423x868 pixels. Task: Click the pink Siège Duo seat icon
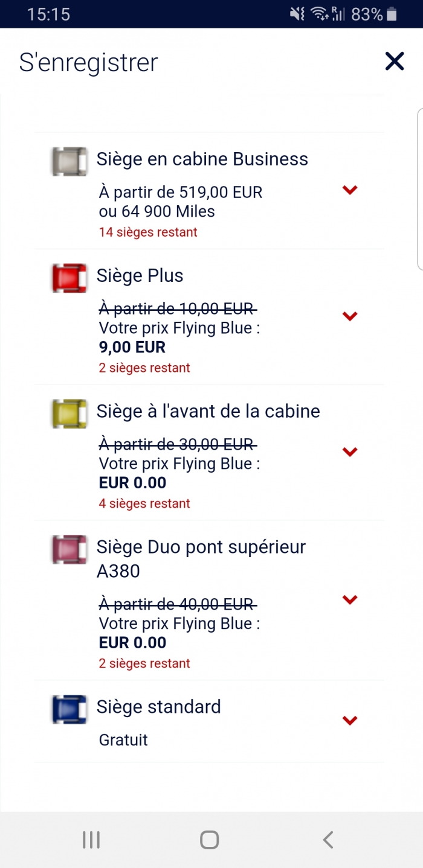tap(69, 549)
